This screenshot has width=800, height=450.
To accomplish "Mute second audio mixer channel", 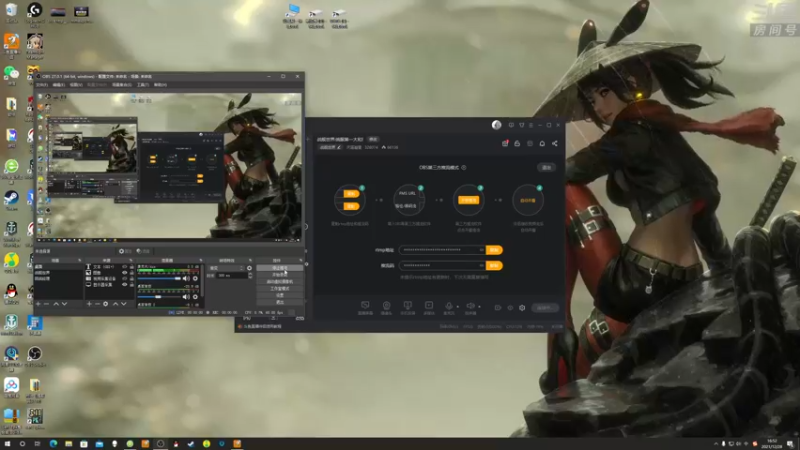I will [186, 296].
